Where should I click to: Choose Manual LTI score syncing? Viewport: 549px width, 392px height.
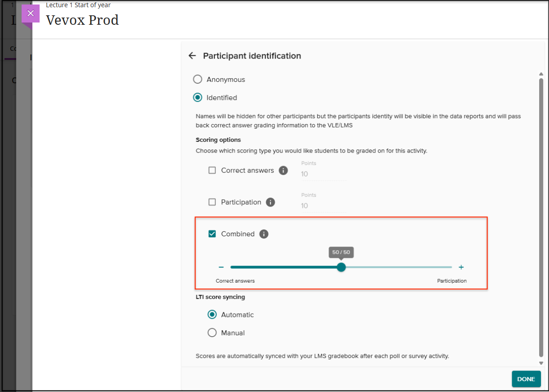(x=212, y=333)
